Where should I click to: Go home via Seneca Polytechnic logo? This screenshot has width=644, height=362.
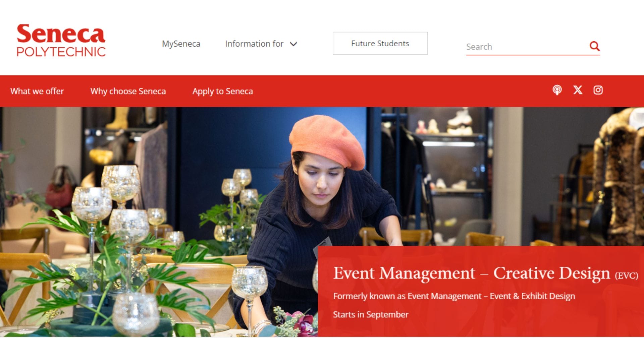coord(61,41)
